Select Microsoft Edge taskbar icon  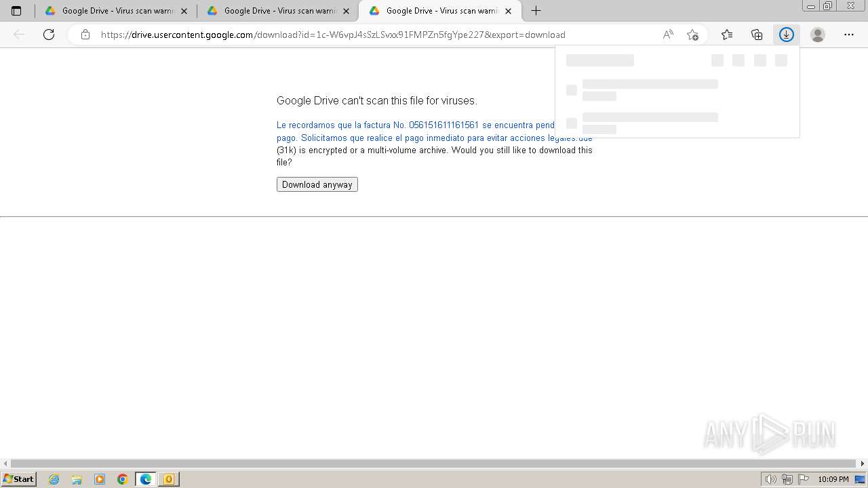(146, 479)
